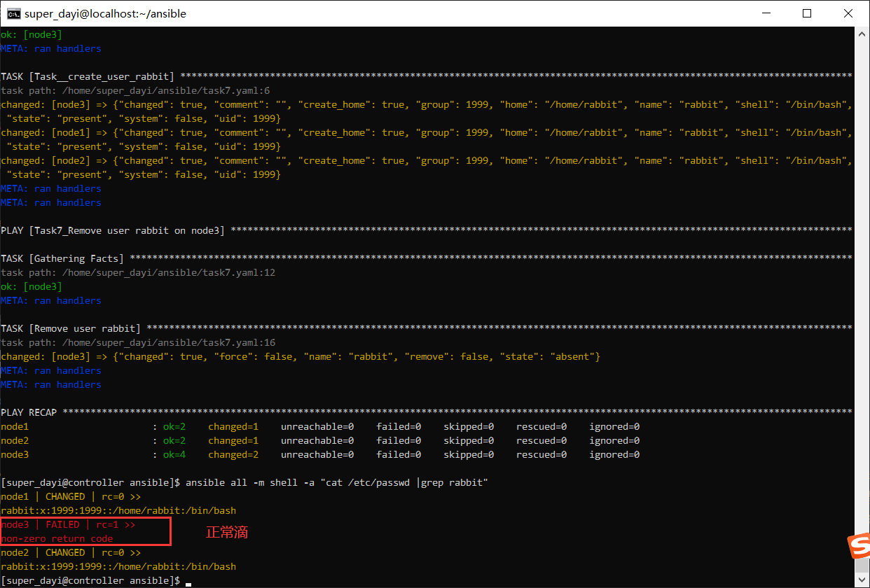This screenshot has height=588, width=870.
Task: Click the 'changed: [node2]' output line
Action: point(427,167)
